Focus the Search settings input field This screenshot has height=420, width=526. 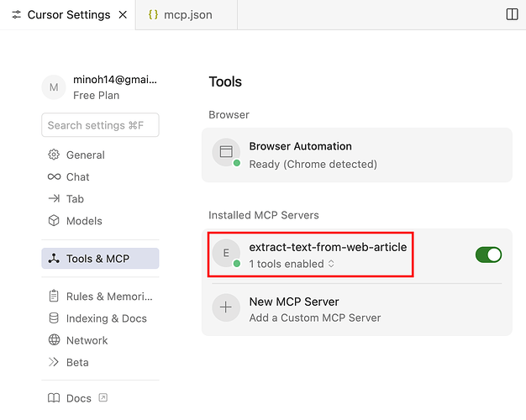pos(100,125)
